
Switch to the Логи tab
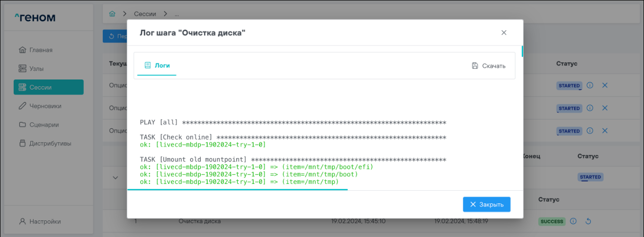(x=157, y=65)
